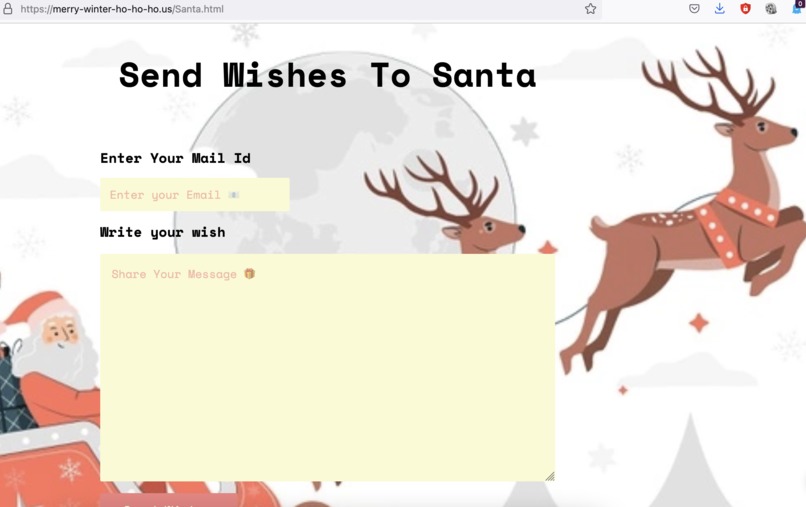The height and width of the screenshot is (507, 806).
Task: Click the Enter Your Mail Id label
Action: (x=175, y=158)
